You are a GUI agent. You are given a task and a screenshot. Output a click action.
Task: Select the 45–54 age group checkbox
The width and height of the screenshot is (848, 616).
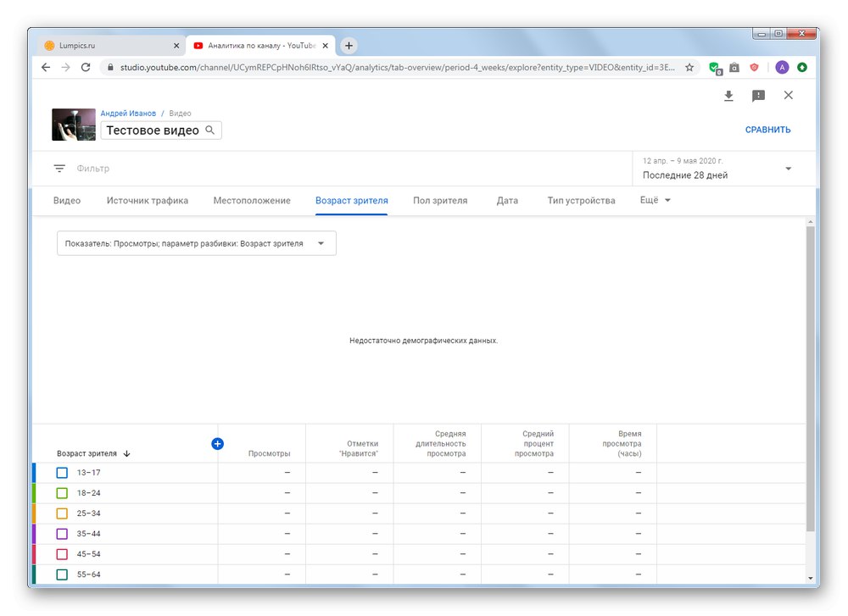click(62, 554)
